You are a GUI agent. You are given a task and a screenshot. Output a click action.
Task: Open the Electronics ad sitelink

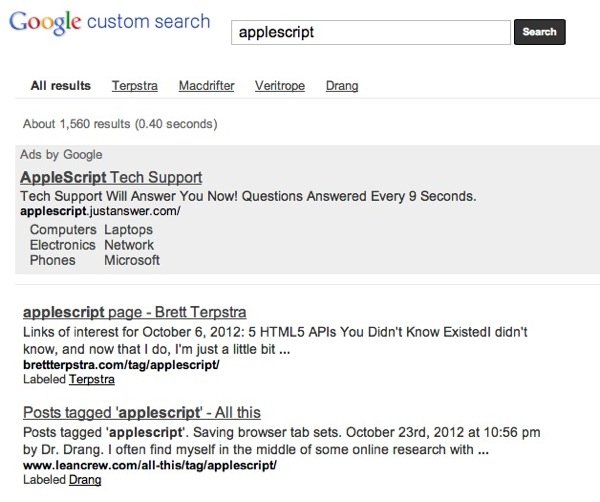[63, 245]
